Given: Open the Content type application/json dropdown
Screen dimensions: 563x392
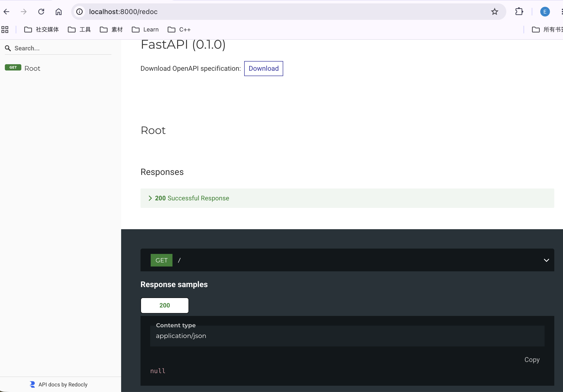Looking at the screenshot, I should (347, 336).
